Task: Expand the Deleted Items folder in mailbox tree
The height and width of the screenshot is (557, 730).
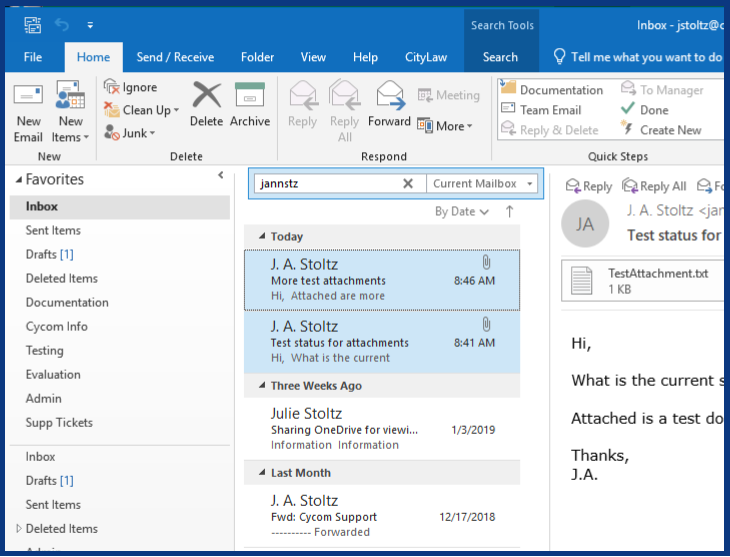Action: click(19, 528)
